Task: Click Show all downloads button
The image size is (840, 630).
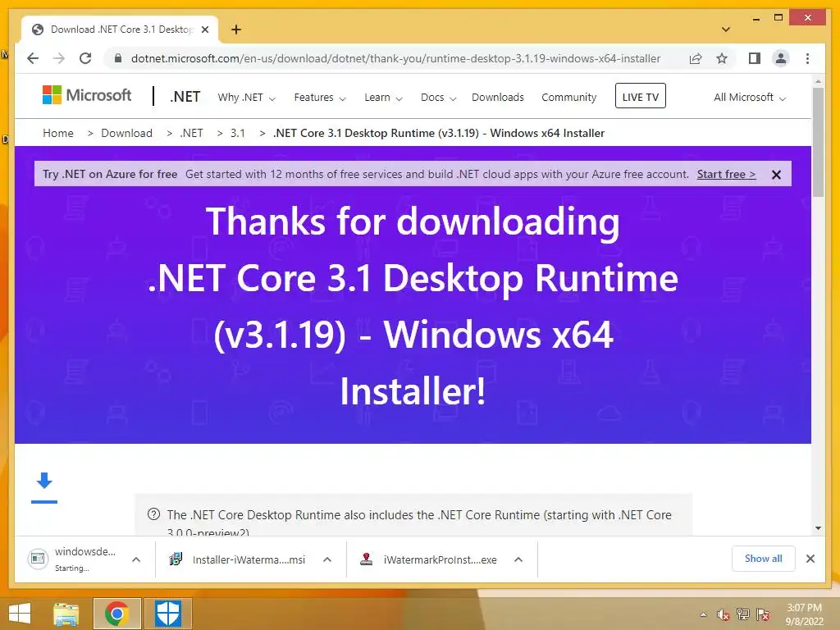Action: 764,559
